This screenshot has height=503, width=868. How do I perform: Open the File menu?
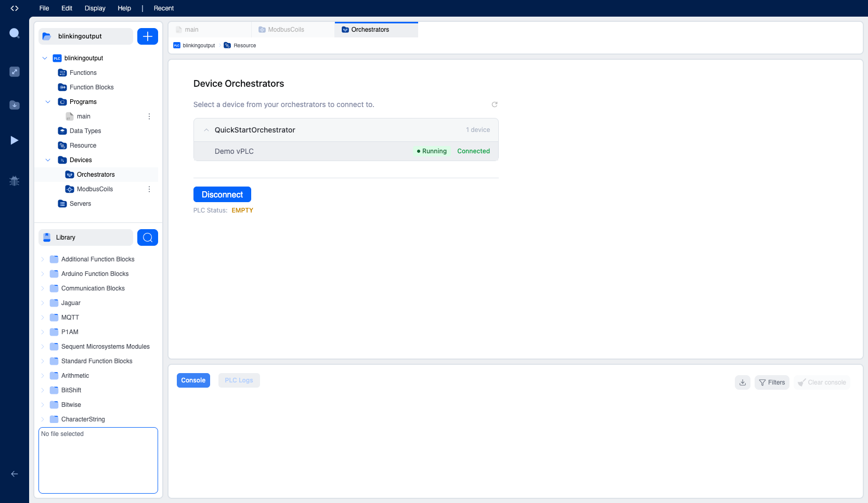coord(44,8)
